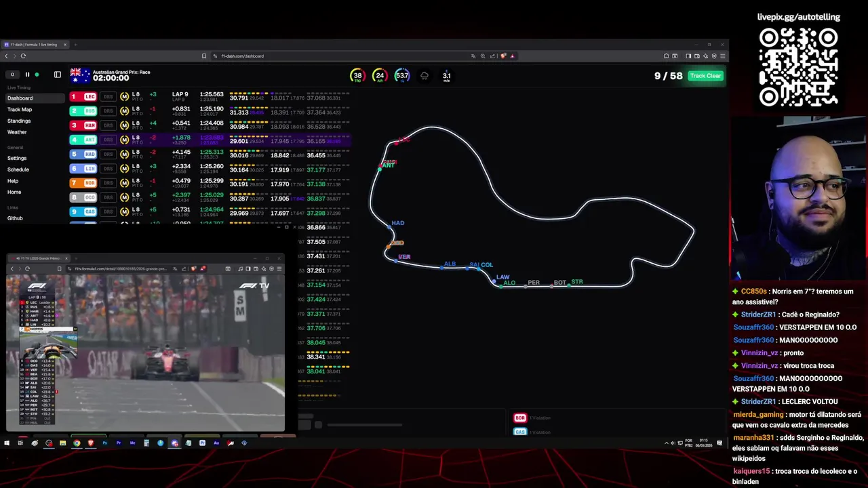This screenshot has width=868, height=488.
Task: Click the air temperature gauge showing 24
Action: pos(380,76)
